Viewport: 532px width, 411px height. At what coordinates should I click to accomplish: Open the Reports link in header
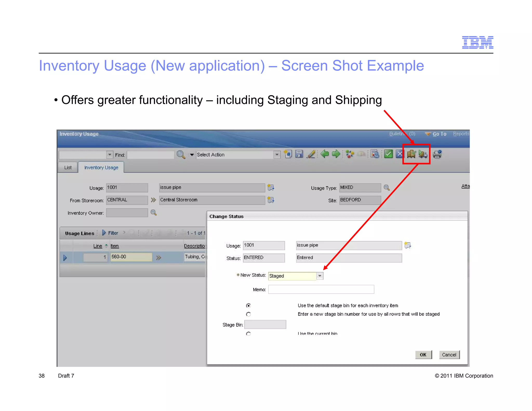461,134
